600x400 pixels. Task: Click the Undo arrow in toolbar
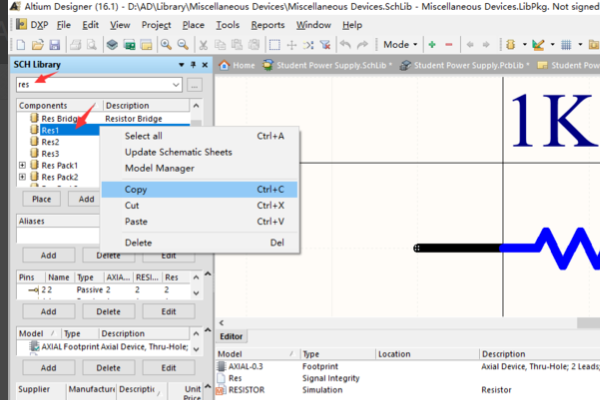pos(346,45)
